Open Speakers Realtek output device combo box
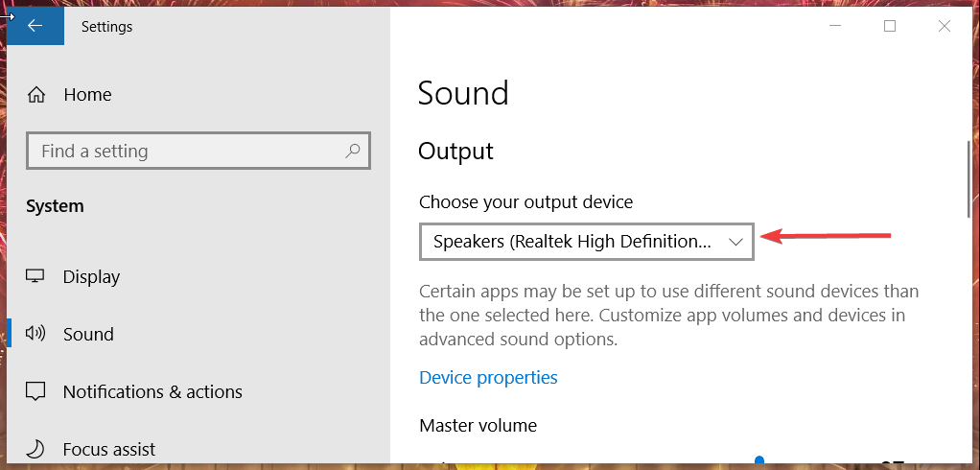Screen dimensions: 980x470 586,242
